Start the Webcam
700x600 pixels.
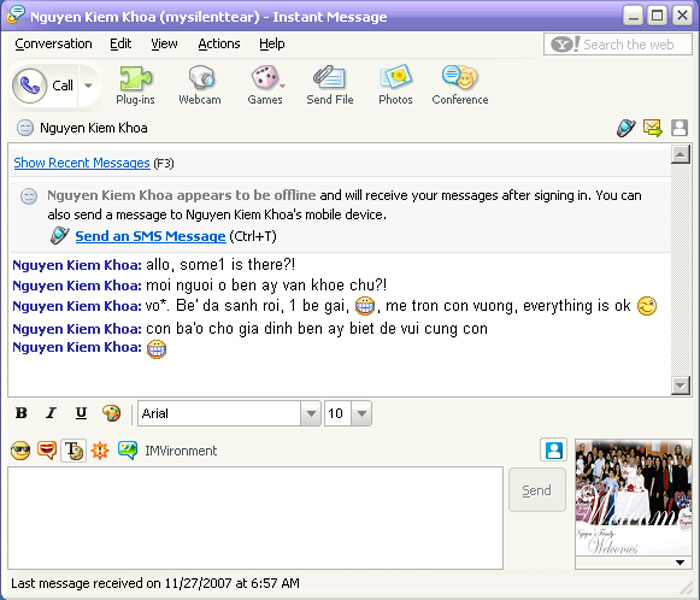point(200,85)
